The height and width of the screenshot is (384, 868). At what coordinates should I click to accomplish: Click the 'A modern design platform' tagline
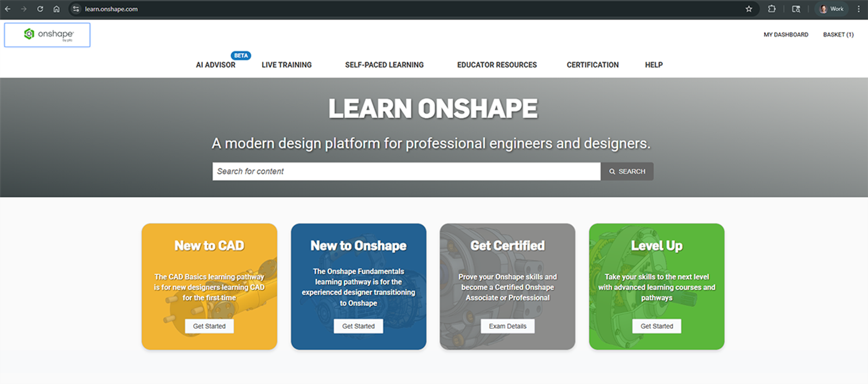[431, 144]
